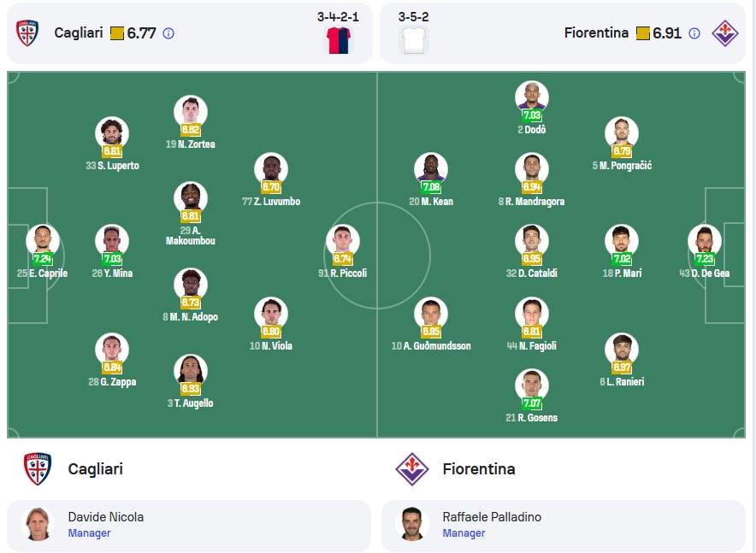Select M. Kean's player avatar

tap(430, 169)
